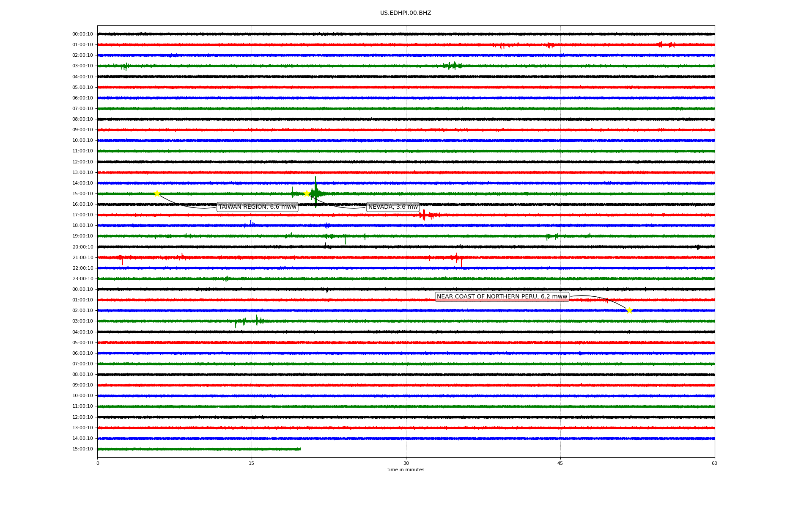Select the NEVADA, 3.6 mw annotation label
The image size is (812, 508).
[393, 207]
